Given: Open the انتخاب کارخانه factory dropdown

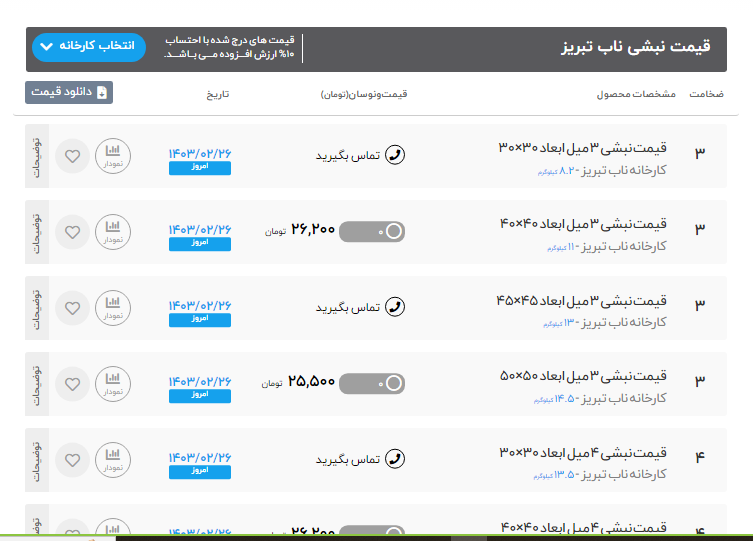Looking at the screenshot, I should tap(88, 47).
